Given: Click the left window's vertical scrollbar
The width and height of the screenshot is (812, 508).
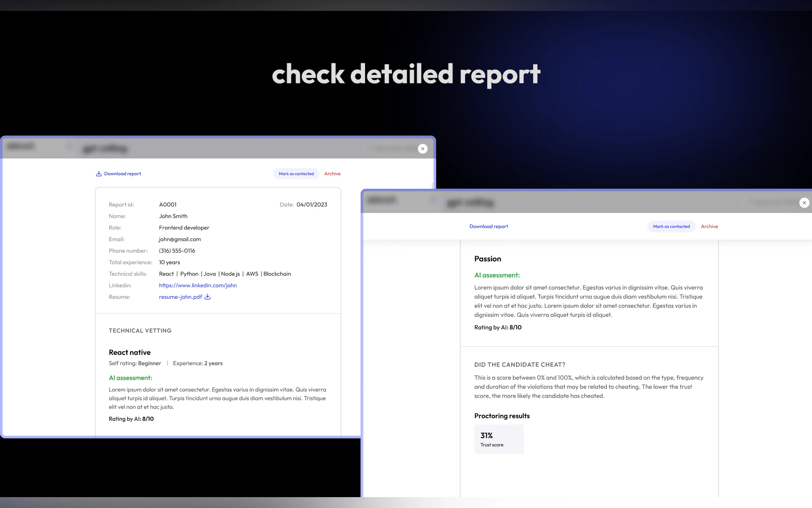Looking at the screenshot, I should (x=432, y=186).
